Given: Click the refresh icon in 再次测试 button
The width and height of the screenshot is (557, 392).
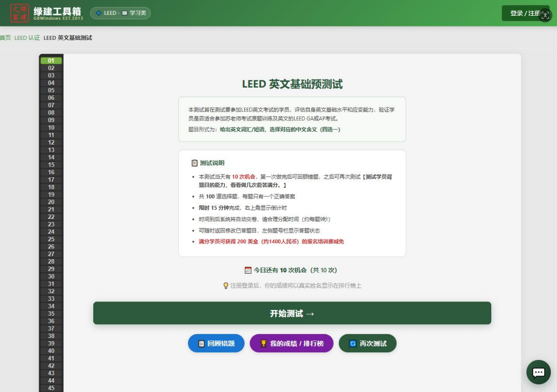Looking at the screenshot, I should [x=353, y=344].
